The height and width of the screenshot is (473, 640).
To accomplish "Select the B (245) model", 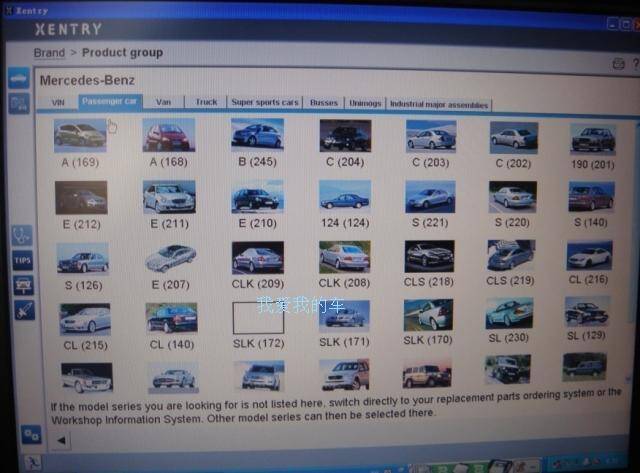I will 257,135.
